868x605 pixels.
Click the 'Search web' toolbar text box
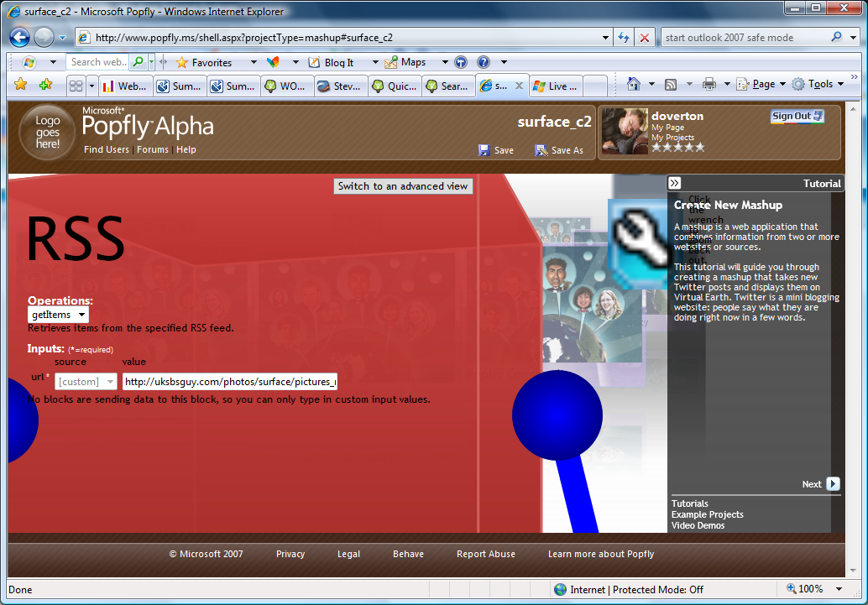tap(98, 62)
